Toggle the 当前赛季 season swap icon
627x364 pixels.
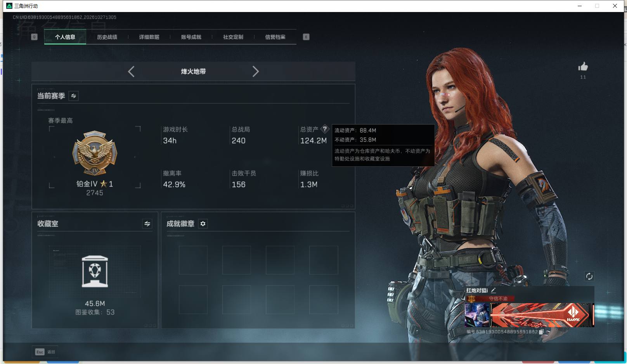click(x=73, y=96)
